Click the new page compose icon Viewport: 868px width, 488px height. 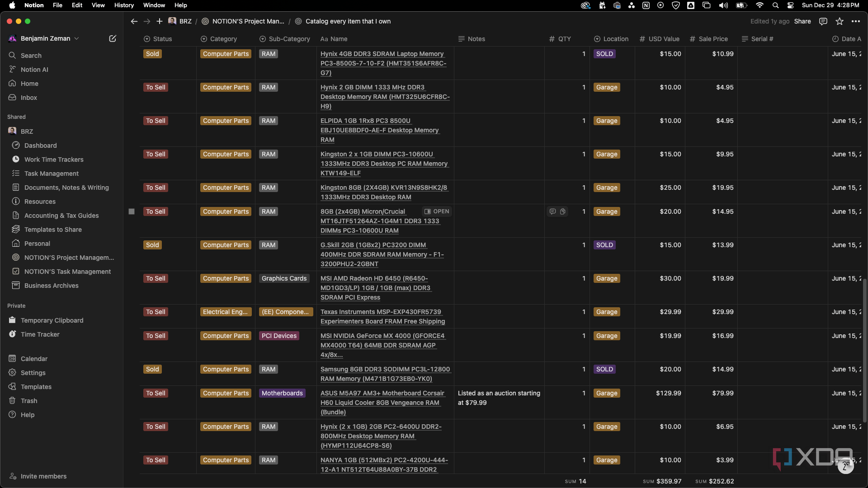tap(113, 38)
